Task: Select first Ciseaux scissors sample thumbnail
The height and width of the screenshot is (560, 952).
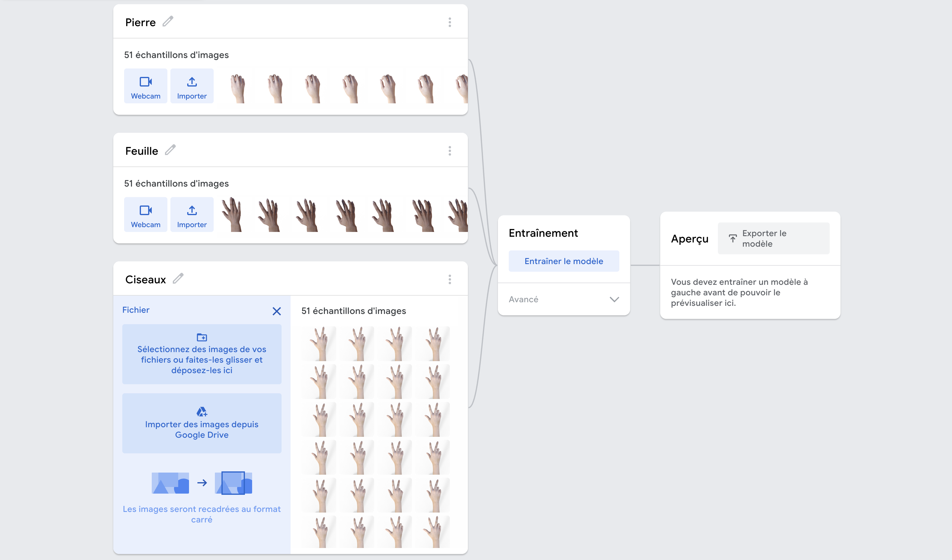Action: (320, 344)
